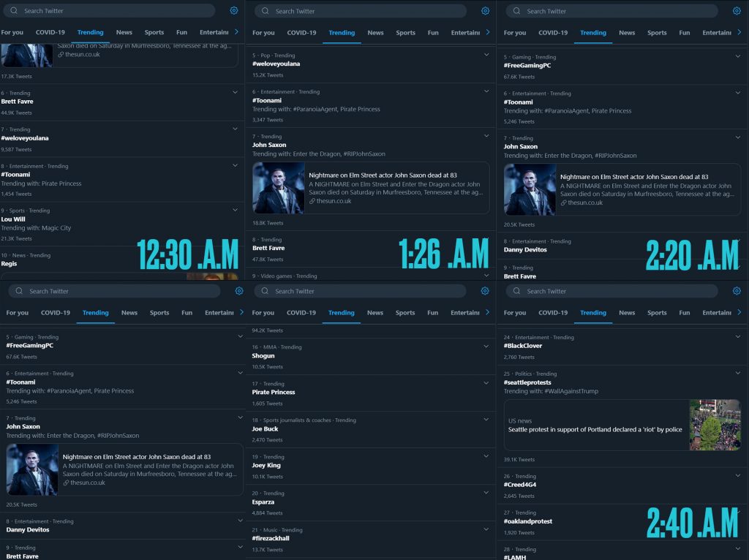The width and height of the screenshot is (749, 560).
Task: Open chevron menu on #seattleprotests trend
Action: tap(738, 373)
